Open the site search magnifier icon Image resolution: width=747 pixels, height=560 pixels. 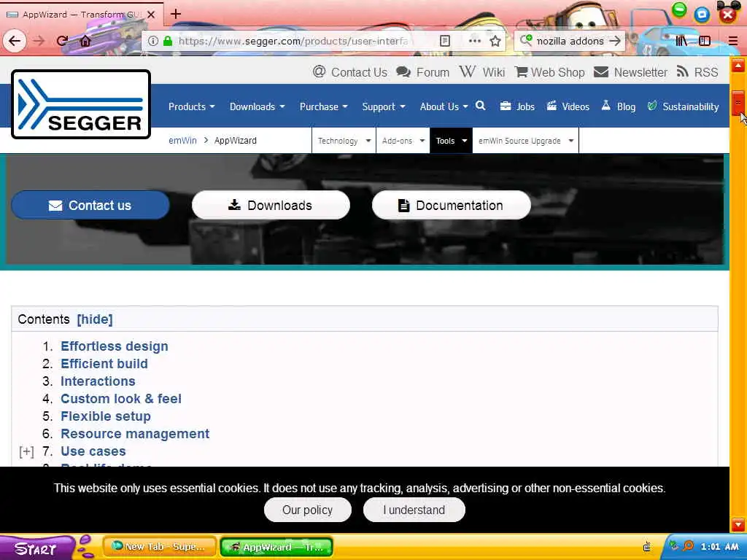(x=481, y=106)
